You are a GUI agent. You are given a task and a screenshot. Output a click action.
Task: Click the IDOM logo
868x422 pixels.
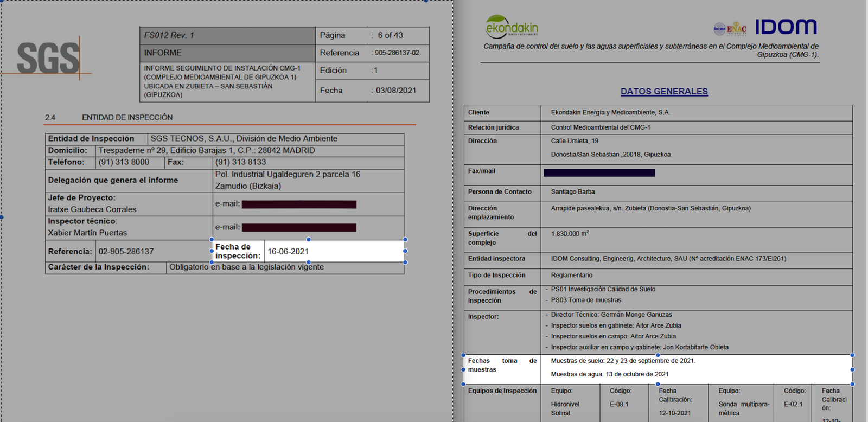click(x=786, y=27)
